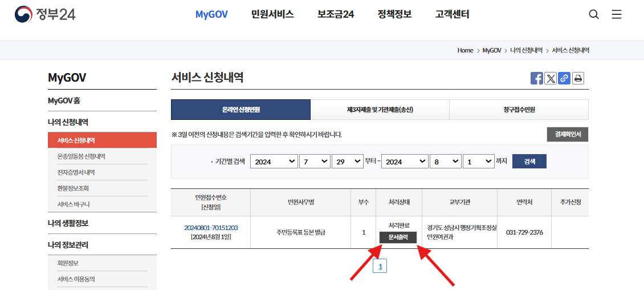The height and width of the screenshot is (290, 644).
Task: Open end month dropdown showing 8
Action: [x=445, y=162]
